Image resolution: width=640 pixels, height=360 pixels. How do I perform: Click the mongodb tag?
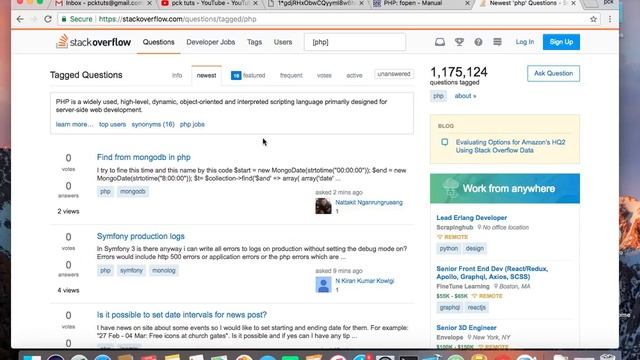click(x=133, y=191)
